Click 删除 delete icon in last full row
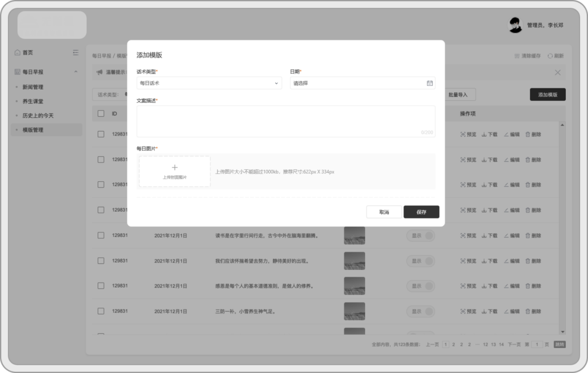 pos(528,311)
